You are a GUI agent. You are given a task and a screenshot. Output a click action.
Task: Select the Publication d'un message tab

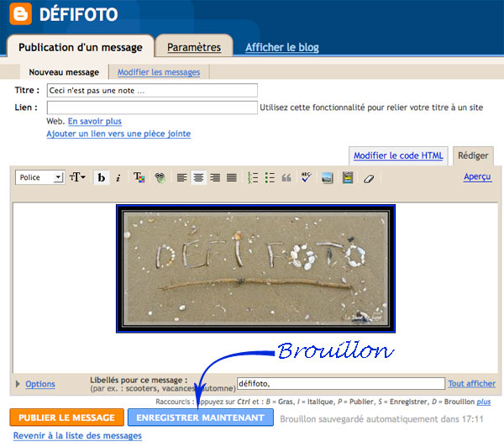tap(81, 47)
